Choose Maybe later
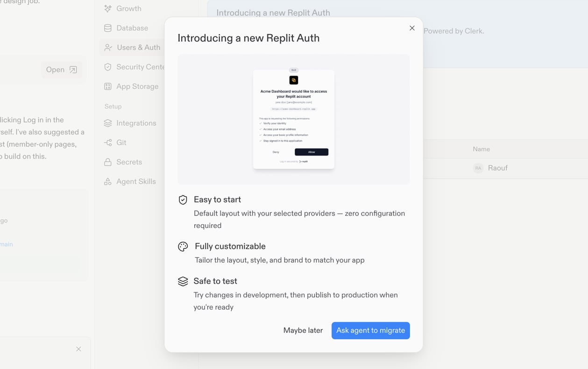 [303, 330]
